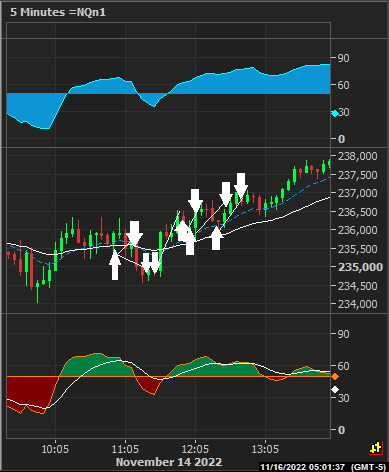Screen dimensions: 389x472
Task: Click the bold 235,000 price label
Action: (361, 267)
